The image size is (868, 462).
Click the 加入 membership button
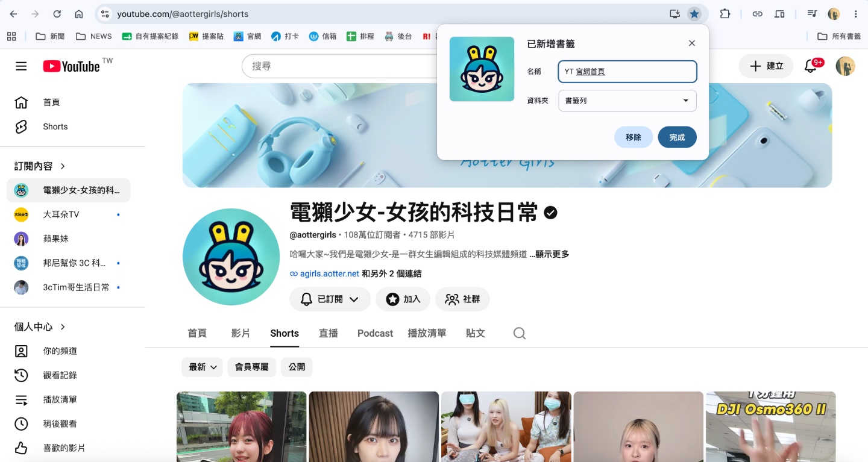pyautogui.click(x=403, y=299)
